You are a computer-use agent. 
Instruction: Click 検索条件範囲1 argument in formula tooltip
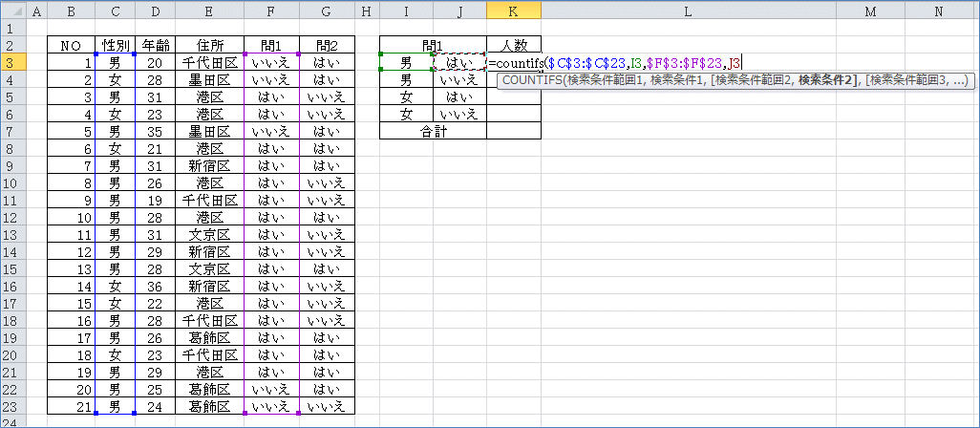click(x=607, y=81)
